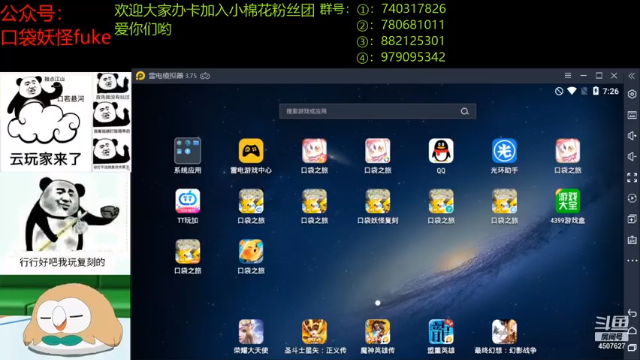The height and width of the screenshot is (360, 640).
Task: Open pink 口袋之旅 right of 光环助手
Action: tap(567, 151)
